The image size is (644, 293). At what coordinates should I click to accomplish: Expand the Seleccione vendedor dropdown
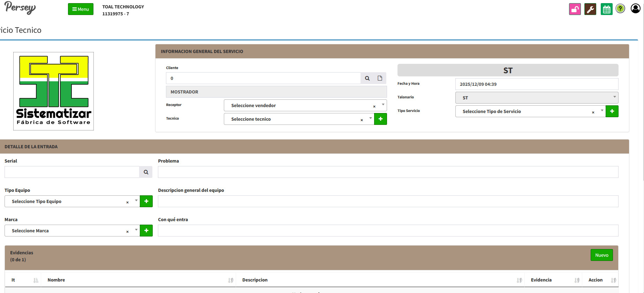383,105
